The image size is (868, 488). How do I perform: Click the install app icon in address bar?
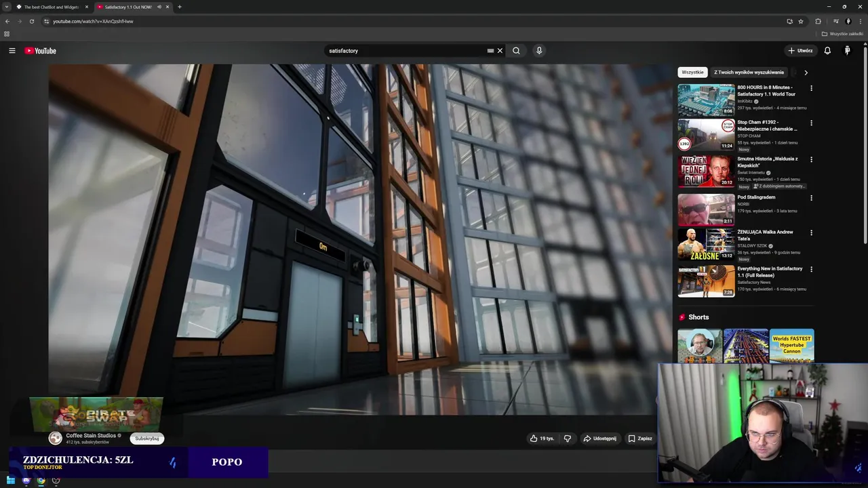pos(789,21)
